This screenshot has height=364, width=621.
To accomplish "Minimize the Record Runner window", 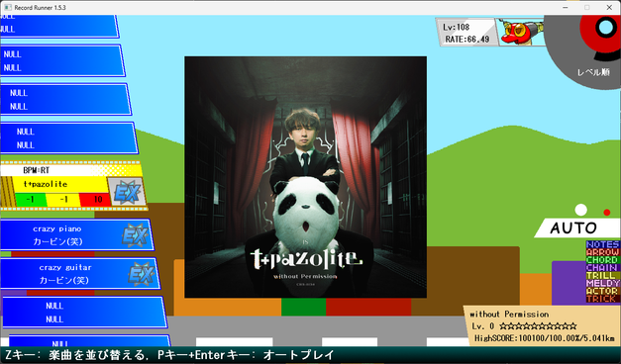I will [x=566, y=7].
